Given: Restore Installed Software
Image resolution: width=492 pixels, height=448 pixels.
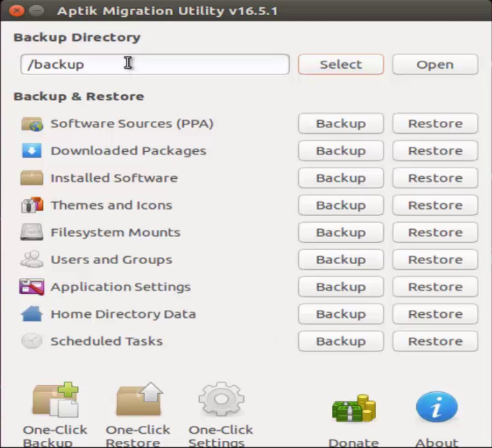Looking at the screenshot, I should [x=436, y=178].
